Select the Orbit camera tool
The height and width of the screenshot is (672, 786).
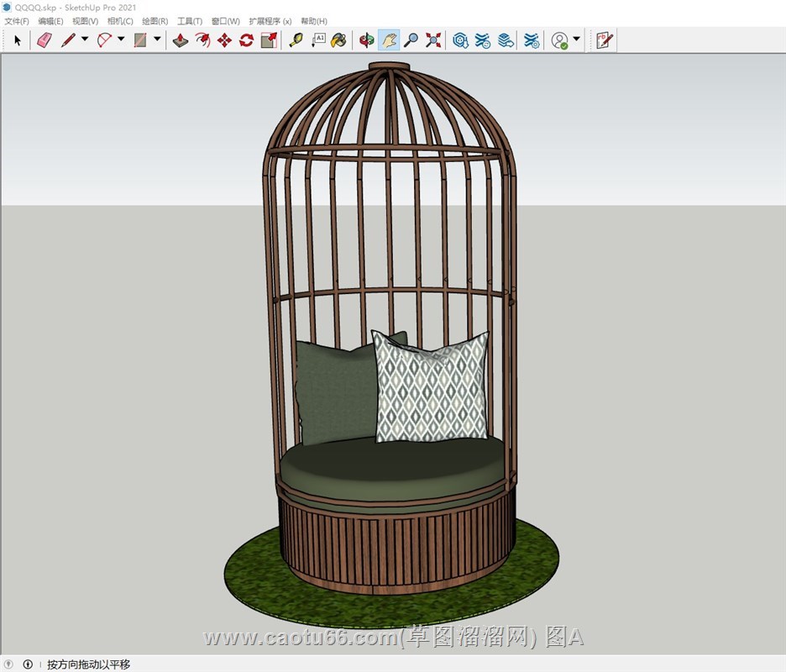pyautogui.click(x=366, y=39)
